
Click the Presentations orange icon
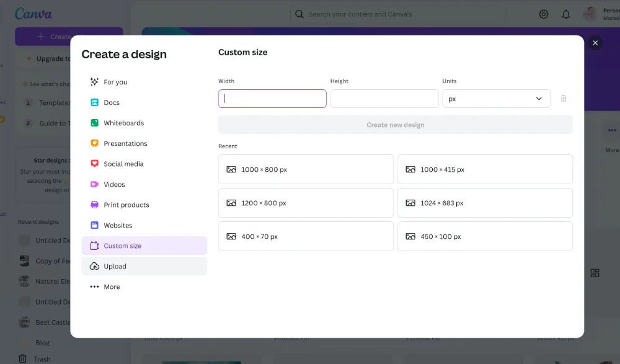(94, 143)
